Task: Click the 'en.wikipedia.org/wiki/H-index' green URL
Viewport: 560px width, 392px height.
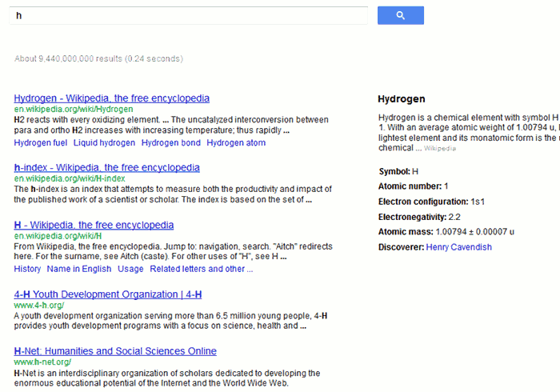Action: 70,178
